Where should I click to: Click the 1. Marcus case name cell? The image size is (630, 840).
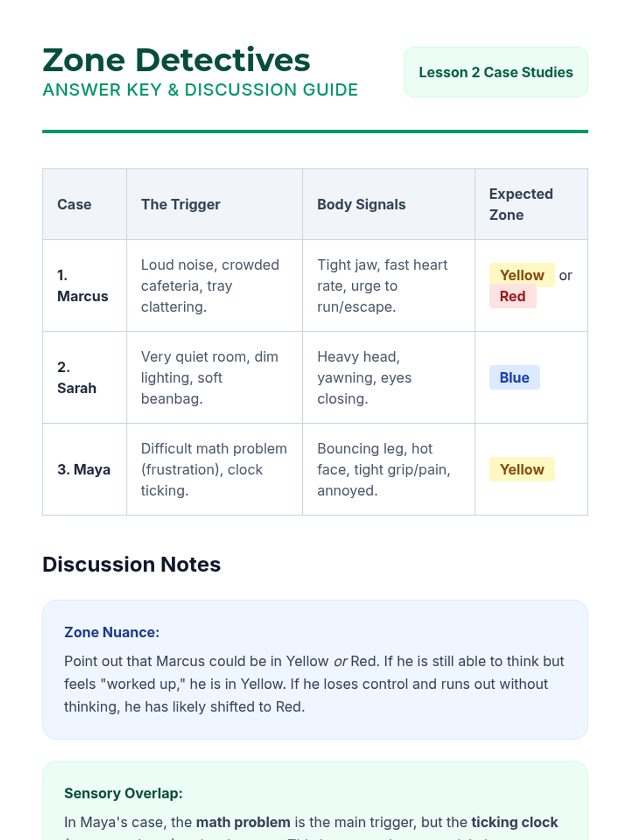point(82,286)
